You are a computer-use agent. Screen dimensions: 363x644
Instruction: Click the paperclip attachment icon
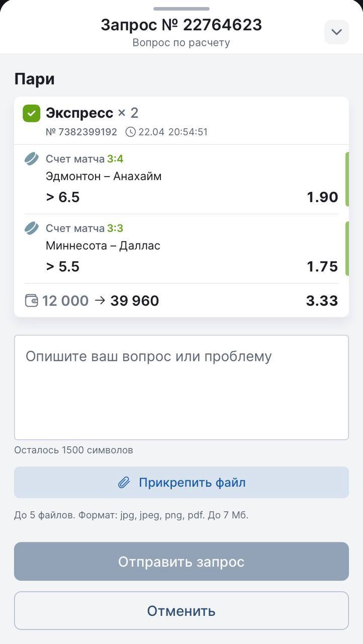point(124,483)
